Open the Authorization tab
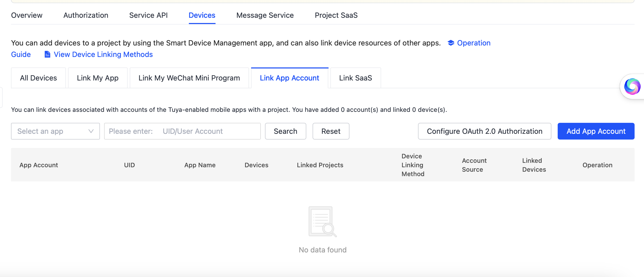This screenshot has width=644, height=277. [86, 15]
